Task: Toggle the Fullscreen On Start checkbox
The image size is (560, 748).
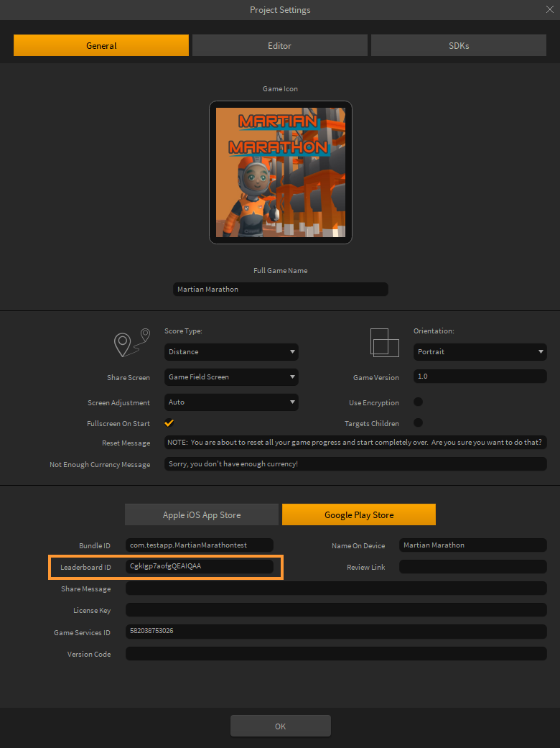Action: point(169,423)
